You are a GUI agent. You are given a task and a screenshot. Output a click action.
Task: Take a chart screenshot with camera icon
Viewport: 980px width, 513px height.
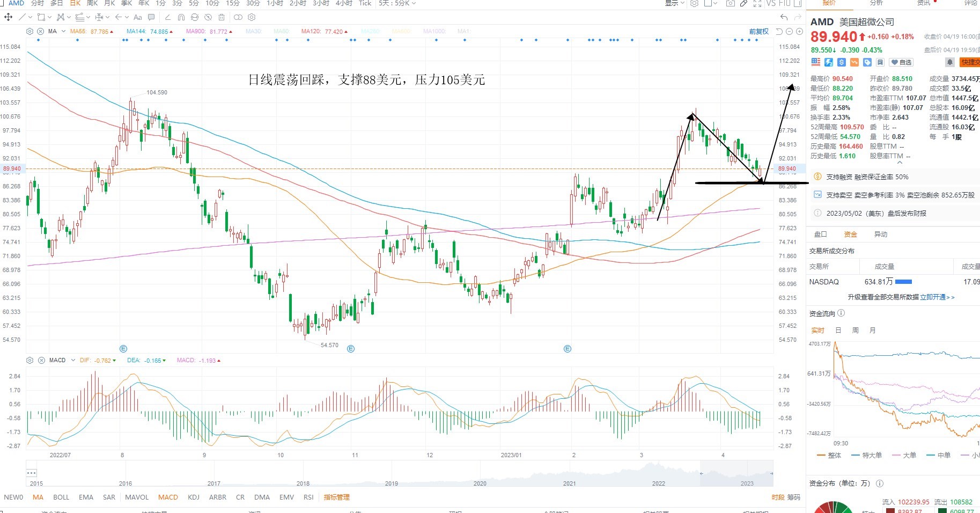pos(730,3)
